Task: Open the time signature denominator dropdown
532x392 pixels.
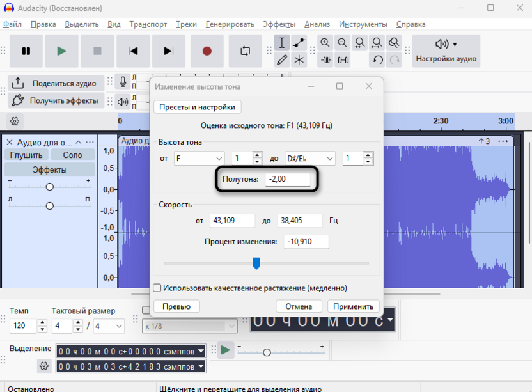Action: click(109, 326)
